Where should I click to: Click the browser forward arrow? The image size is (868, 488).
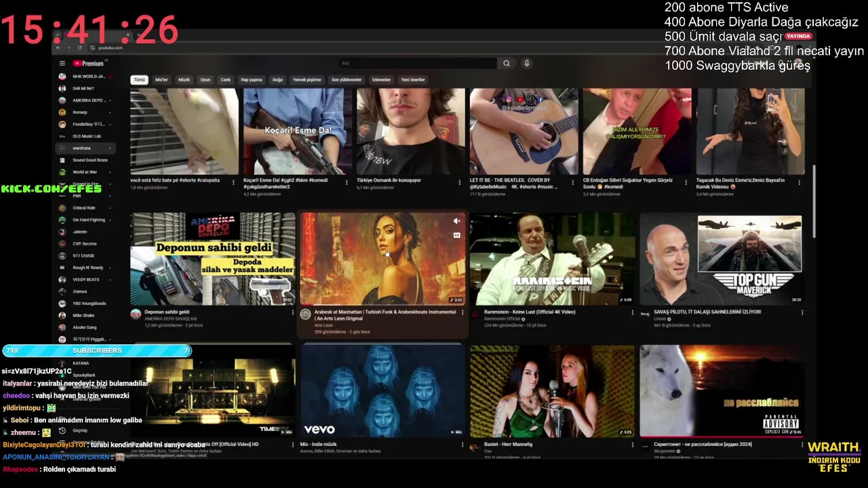pyautogui.click(x=69, y=47)
